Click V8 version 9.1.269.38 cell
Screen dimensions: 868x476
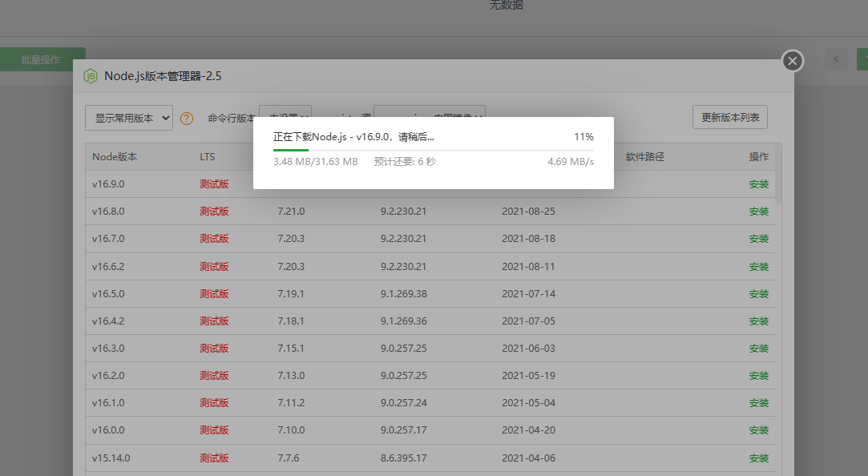pyautogui.click(x=404, y=294)
